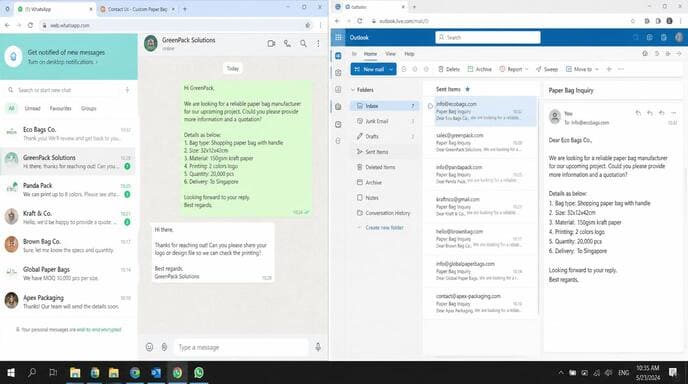Open the Panda Pack chat
This screenshot has height=384, width=688.
68,190
